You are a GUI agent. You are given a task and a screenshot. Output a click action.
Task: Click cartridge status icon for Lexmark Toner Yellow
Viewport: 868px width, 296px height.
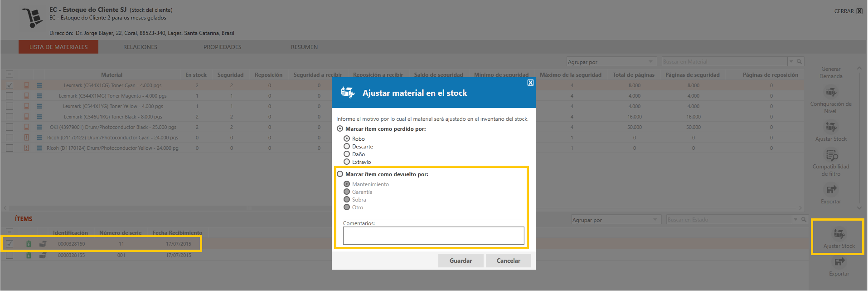click(27, 106)
